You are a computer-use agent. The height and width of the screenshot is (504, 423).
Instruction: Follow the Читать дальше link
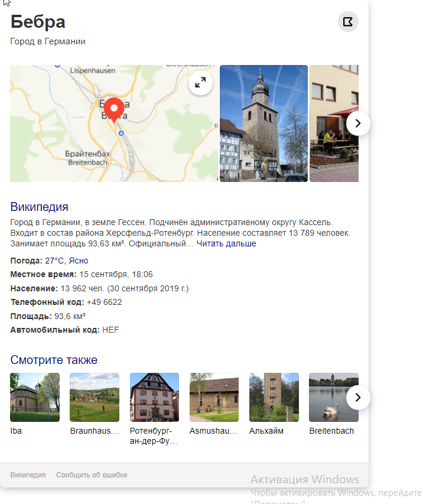(x=226, y=243)
